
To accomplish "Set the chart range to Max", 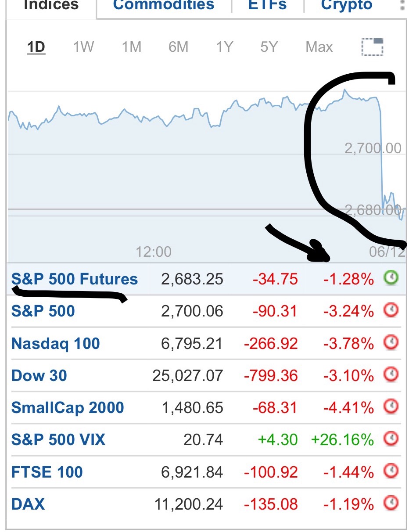I will pyautogui.click(x=319, y=47).
